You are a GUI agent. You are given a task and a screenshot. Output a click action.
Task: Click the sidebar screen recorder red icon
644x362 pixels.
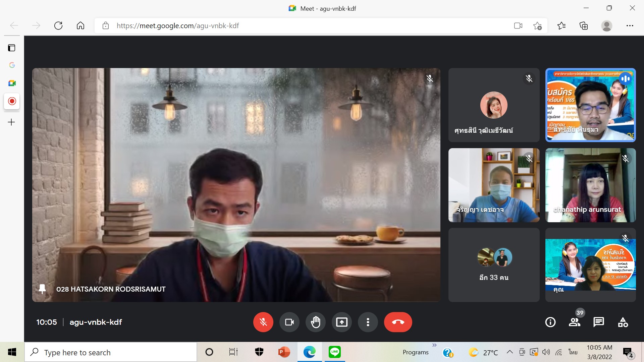pyautogui.click(x=12, y=101)
